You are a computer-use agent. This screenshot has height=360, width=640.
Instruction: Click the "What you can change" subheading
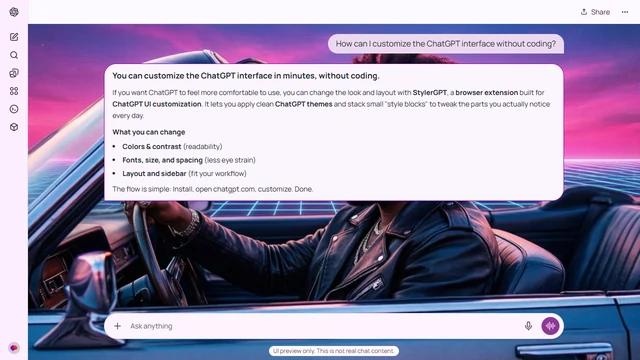coord(149,132)
